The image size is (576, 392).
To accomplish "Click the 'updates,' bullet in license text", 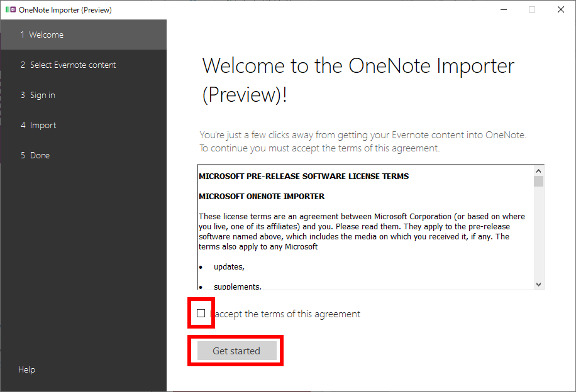I will click(x=229, y=267).
